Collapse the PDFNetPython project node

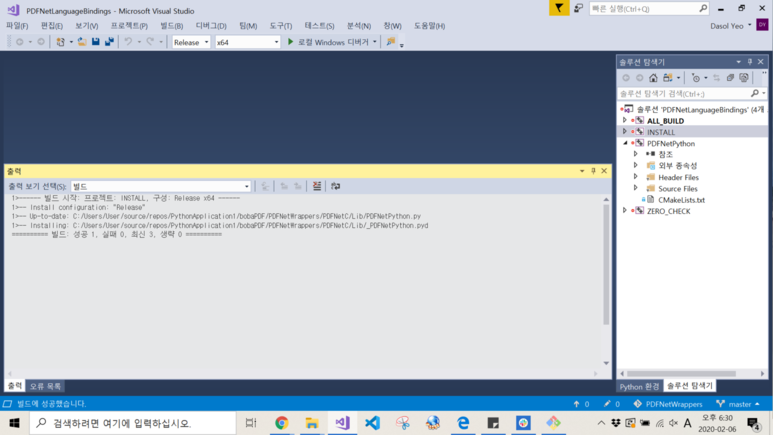pyautogui.click(x=625, y=143)
